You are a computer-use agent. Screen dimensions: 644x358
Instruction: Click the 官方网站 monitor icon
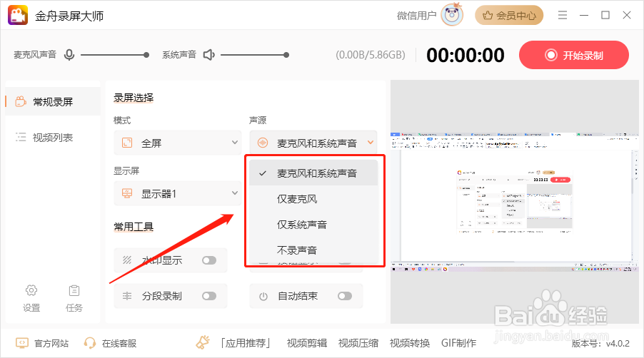tap(21, 343)
